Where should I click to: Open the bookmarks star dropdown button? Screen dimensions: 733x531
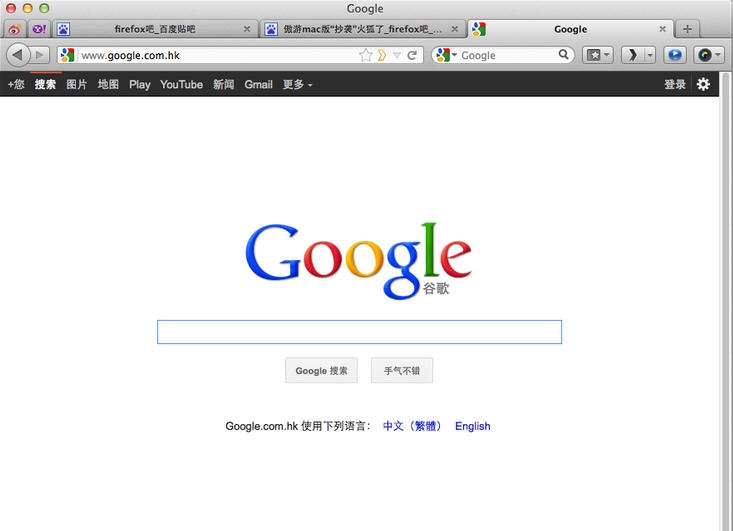coord(598,55)
